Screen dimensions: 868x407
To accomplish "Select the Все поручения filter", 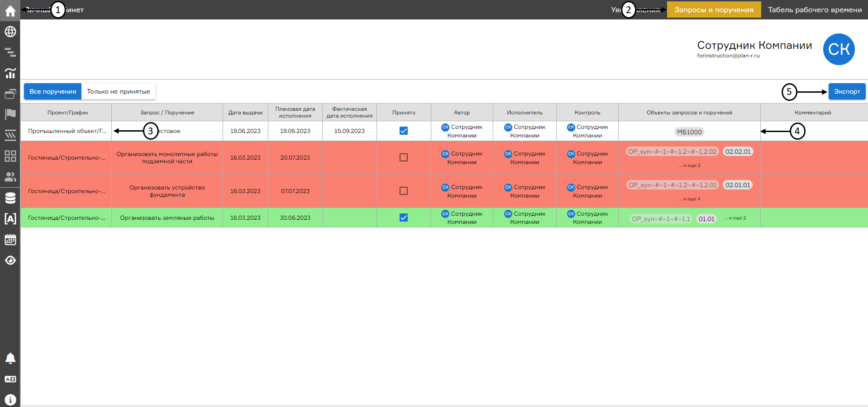I will (52, 91).
